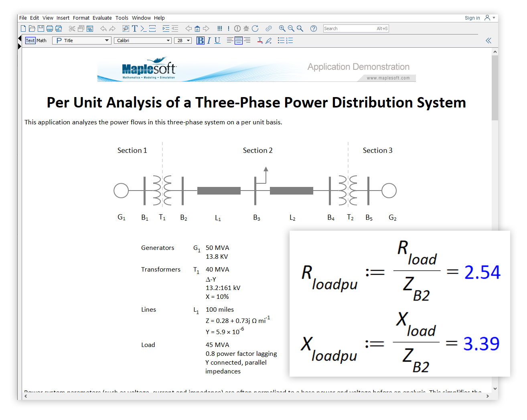Open help with question mark icon
The width and height of the screenshot is (527, 420).
click(x=314, y=28)
